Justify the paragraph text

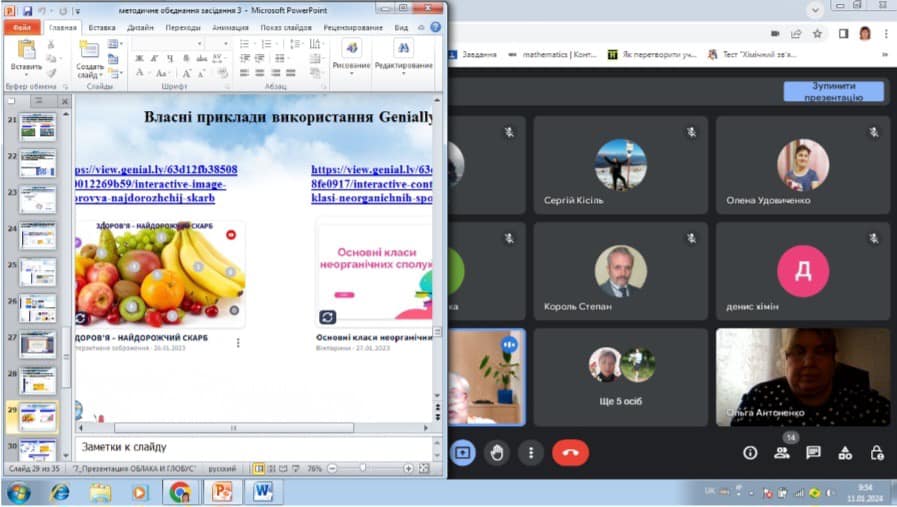[x=291, y=73]
